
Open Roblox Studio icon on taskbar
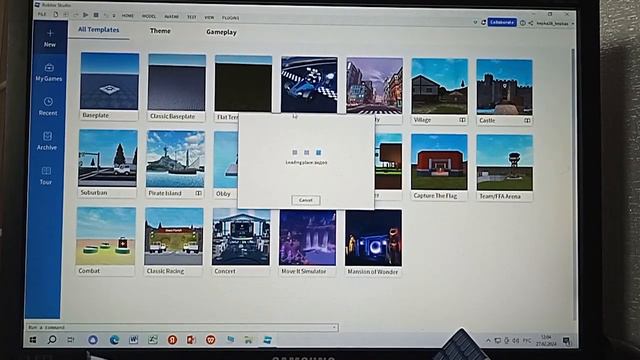coord(268,340)
